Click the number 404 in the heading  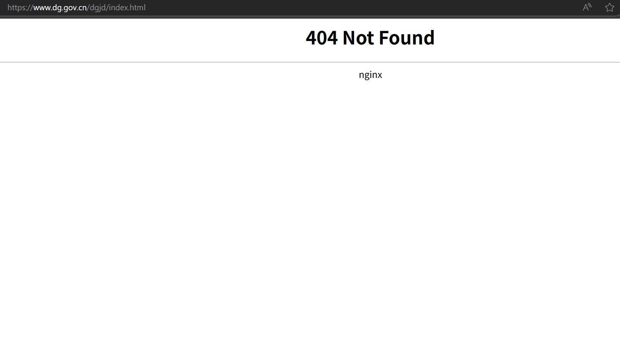pos(321,38)
